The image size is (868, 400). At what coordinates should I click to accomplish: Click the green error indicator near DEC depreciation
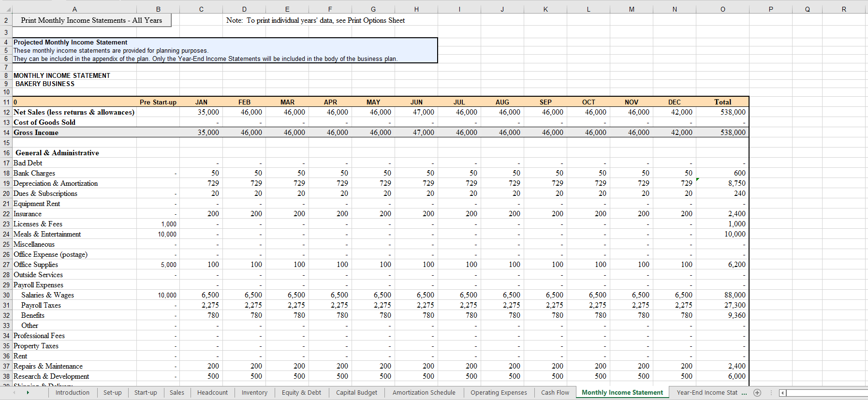pos(697,180)
